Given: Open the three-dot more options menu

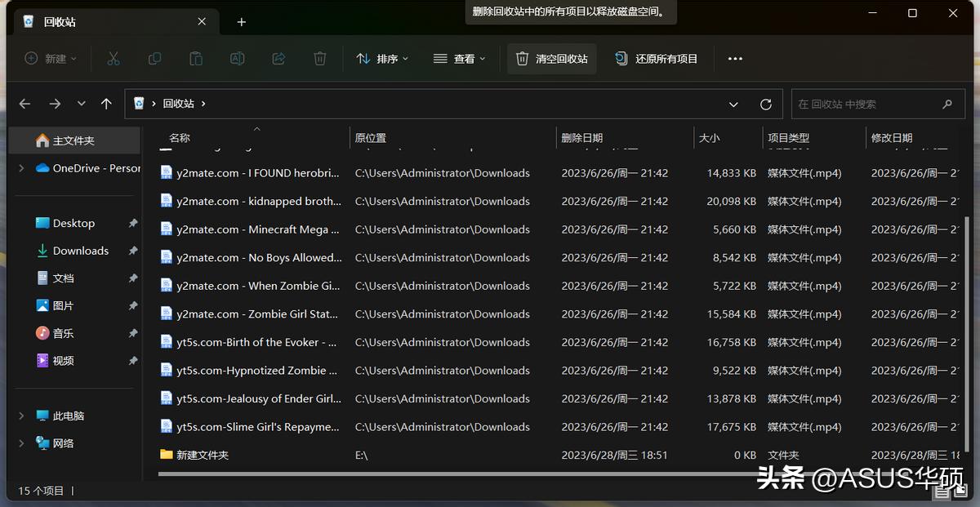Looking at the screenshot, I should pyautogui.click(x=735, y=59).
